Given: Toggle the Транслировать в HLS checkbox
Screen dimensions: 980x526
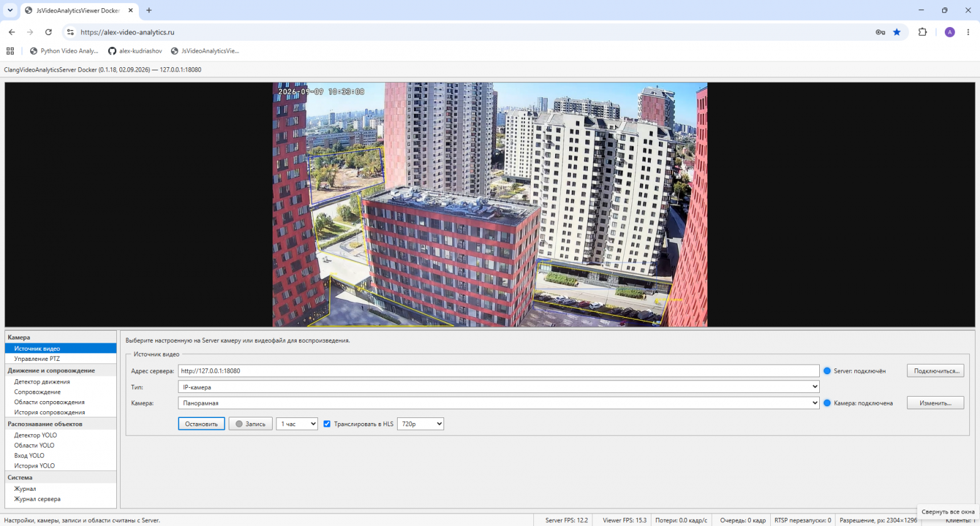Looking at the screenshot, I should [x=327, y=424].
